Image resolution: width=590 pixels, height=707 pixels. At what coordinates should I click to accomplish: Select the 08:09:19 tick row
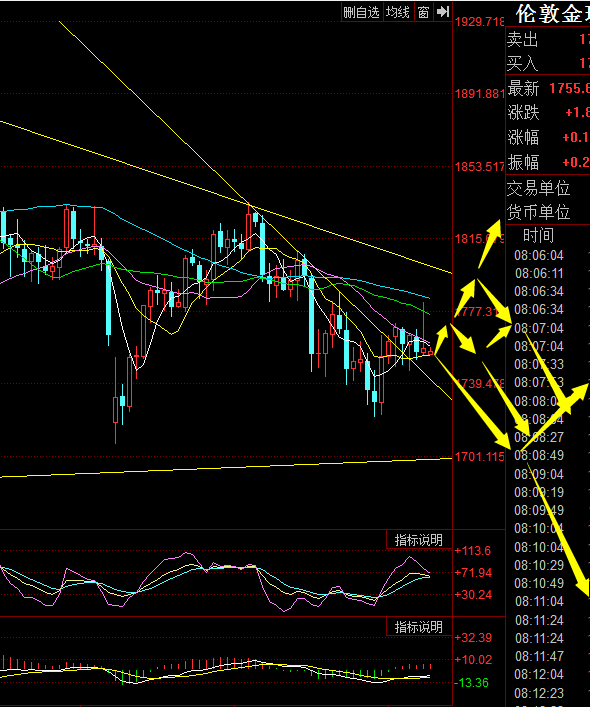point(539,492)
